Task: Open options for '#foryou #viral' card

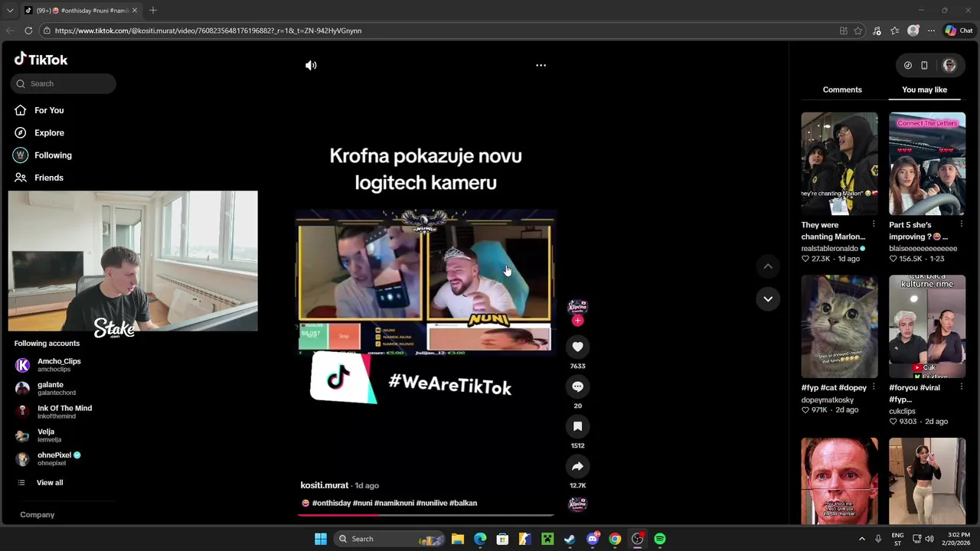Action: [961, 387]
